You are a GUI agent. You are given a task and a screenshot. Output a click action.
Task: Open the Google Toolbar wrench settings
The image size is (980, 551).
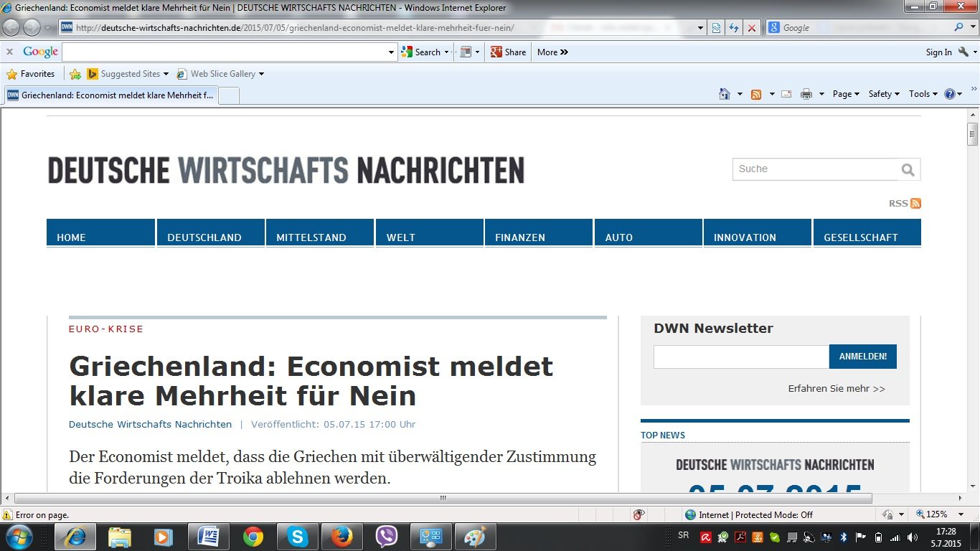963,52
